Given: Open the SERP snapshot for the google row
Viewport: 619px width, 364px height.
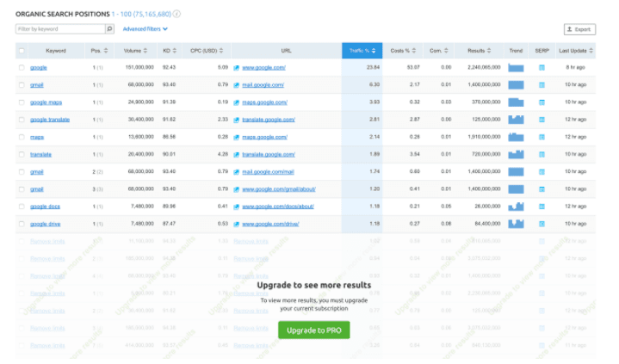Looking at the screenshot, I should 542,67.
